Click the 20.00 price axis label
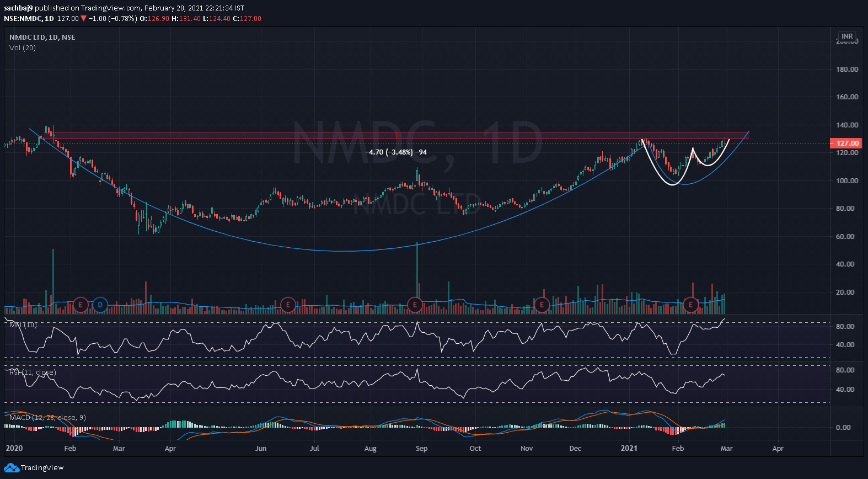This screenshot has height=479, width=868. click(x=845, y=292)
